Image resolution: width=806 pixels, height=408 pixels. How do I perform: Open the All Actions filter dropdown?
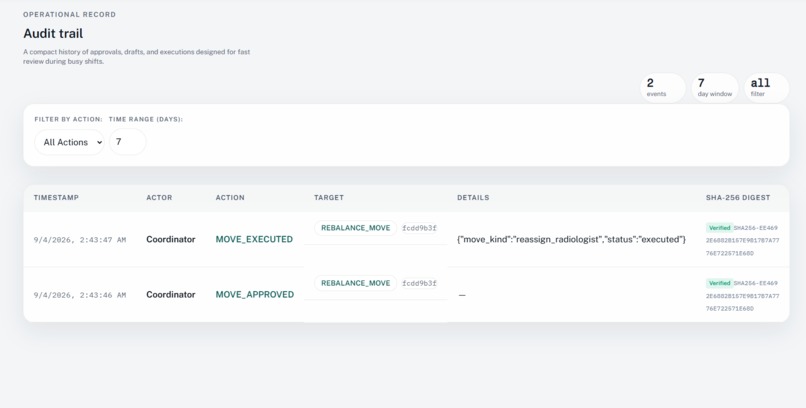[x=69, y=142]
